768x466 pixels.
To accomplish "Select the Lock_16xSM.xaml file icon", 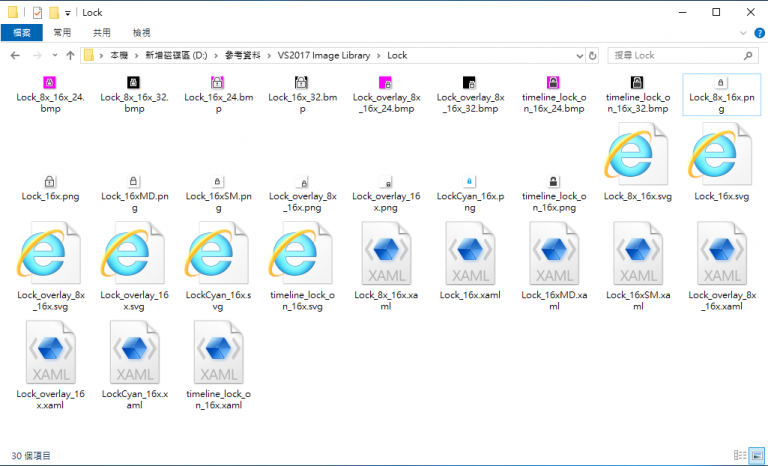I will (x=638, y=253).
